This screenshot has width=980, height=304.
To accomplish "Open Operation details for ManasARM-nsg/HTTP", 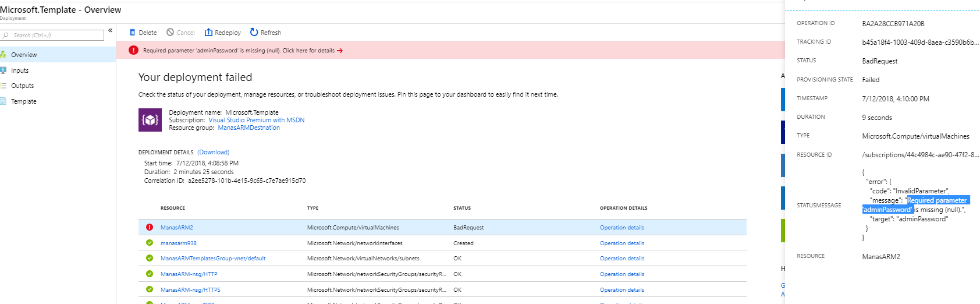I will (x=622, y=274).
